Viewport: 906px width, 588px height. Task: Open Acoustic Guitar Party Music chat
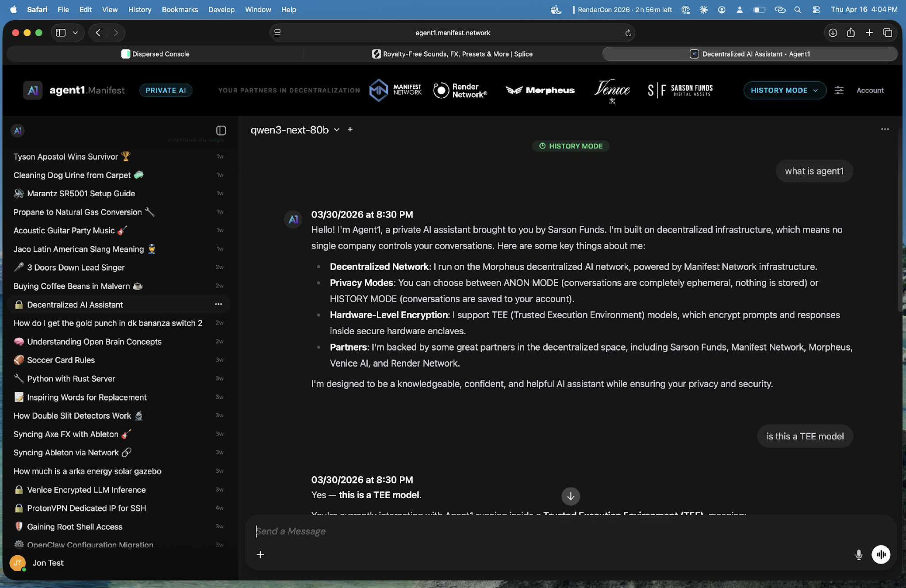point(119,230)
